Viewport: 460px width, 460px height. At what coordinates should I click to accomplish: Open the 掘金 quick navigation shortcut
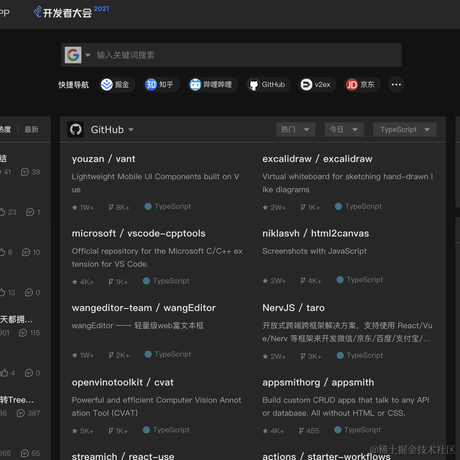click(x=116, y=85)
